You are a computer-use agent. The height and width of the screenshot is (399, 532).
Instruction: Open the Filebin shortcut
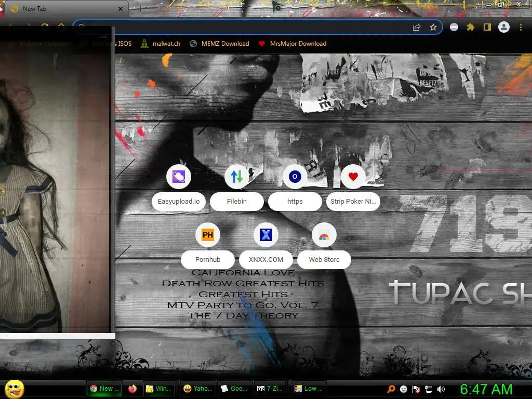coord(237,188)
